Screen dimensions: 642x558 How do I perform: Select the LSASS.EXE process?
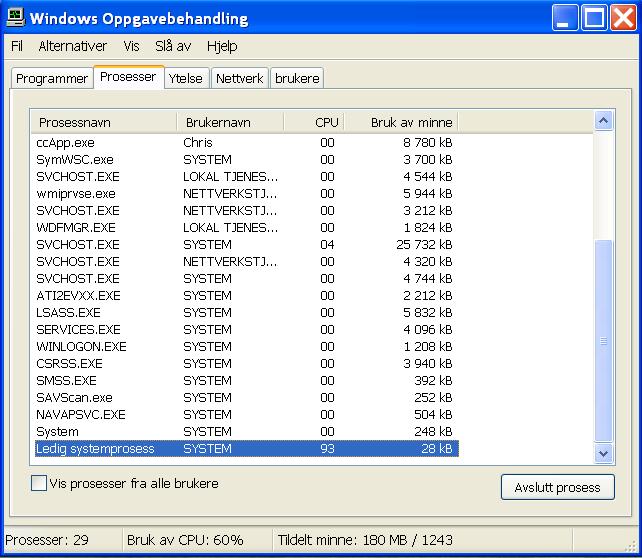[247, 312]
